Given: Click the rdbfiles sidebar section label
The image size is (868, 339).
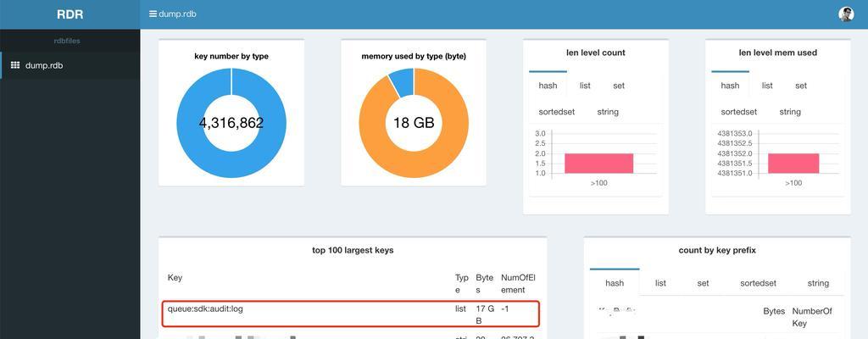Looking at the screenshot, I should (67, 41).
